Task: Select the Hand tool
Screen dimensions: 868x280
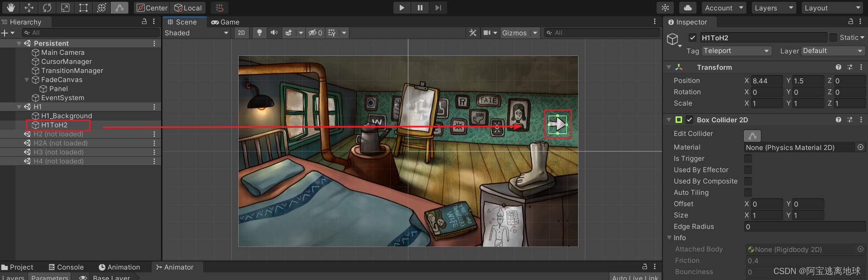Action: [10, 8]
